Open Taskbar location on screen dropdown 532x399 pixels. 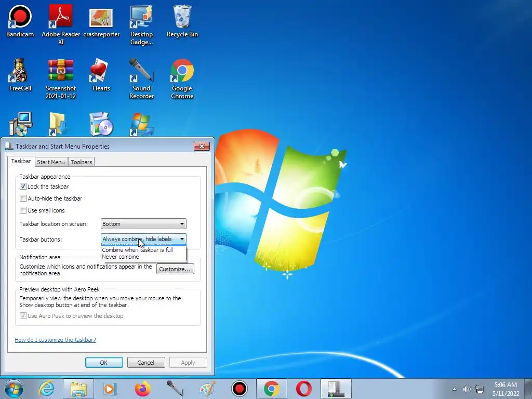pyautogui.click(x=143, y=224)
